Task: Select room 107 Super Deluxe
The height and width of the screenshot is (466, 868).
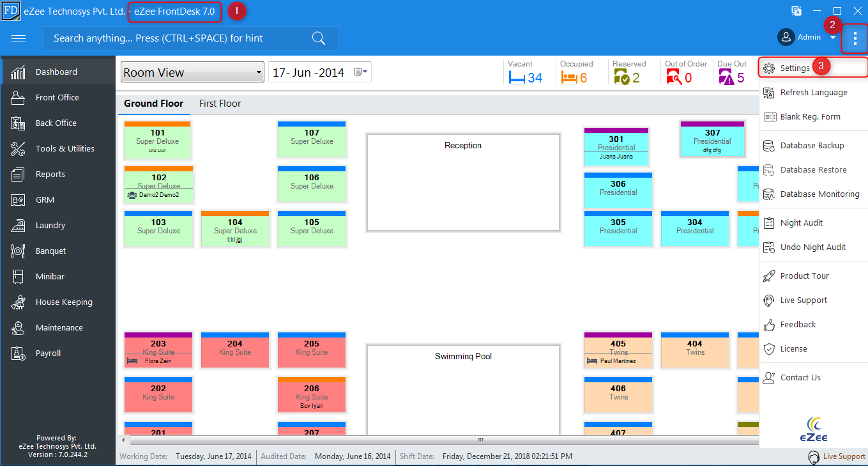Action: tap(312, 139)
